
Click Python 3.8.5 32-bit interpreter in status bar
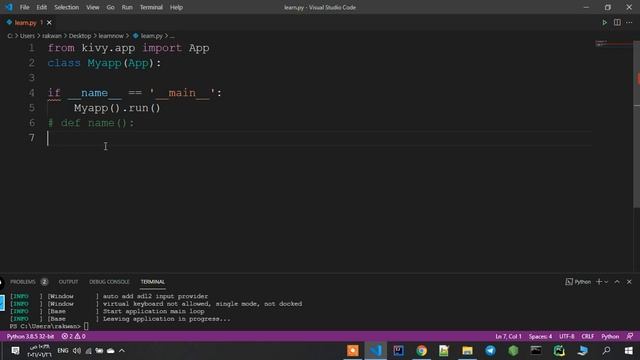[30, 336]
